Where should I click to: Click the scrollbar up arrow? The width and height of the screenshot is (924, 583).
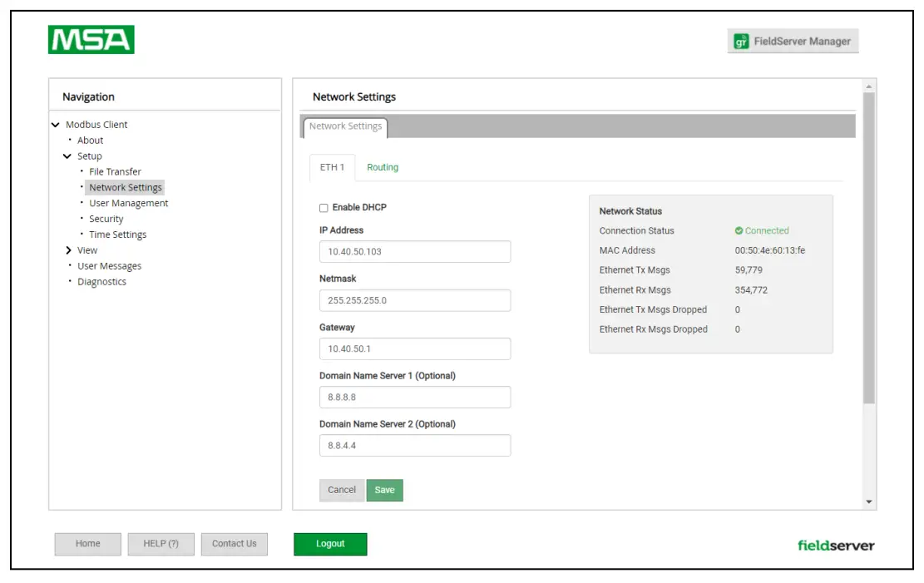pyautogui.click(x=868, y=86)
